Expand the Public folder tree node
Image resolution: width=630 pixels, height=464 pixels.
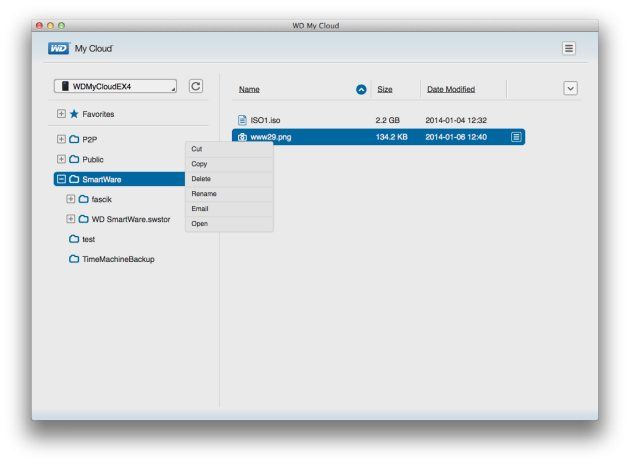pos(61,159)
